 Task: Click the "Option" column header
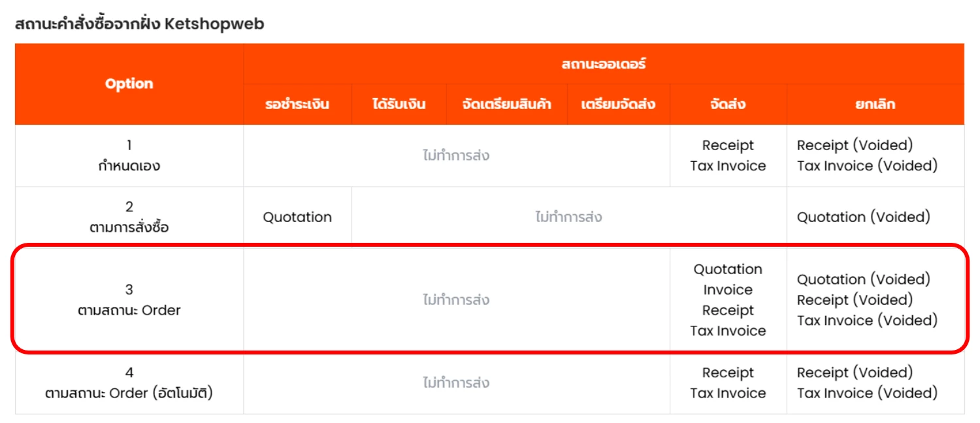[129, 84]
